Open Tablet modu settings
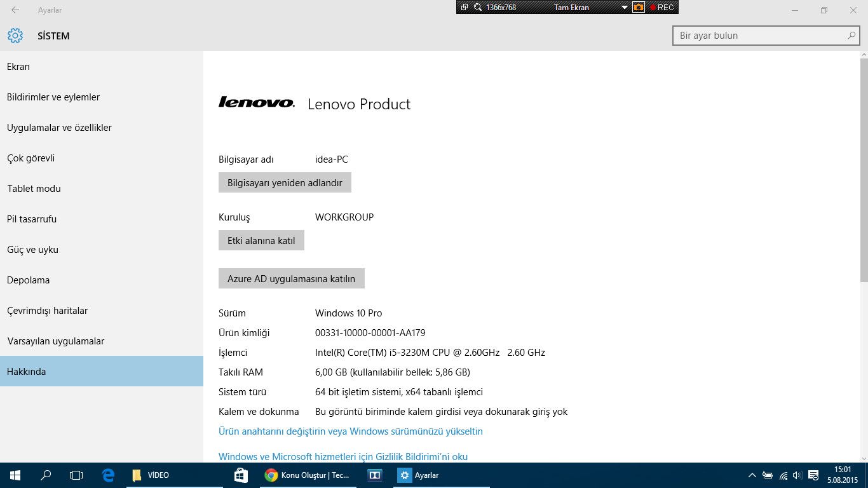Image resolution: width=868 pixels, height=488 pixels. [102, 189]
